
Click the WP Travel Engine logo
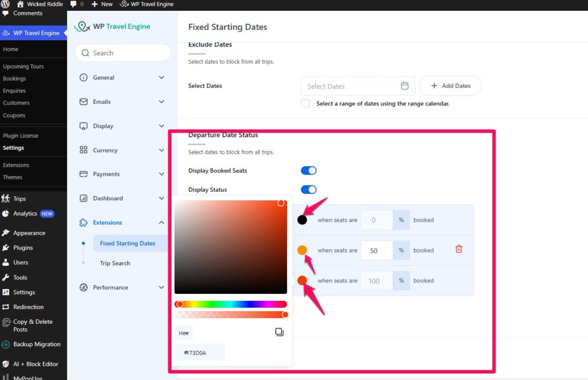(112, 26)
